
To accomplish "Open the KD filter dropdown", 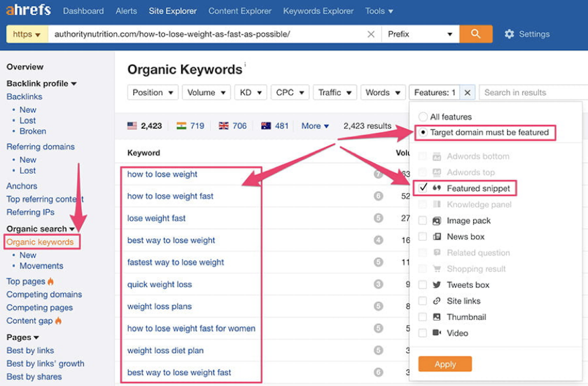I will coord(250,92).
